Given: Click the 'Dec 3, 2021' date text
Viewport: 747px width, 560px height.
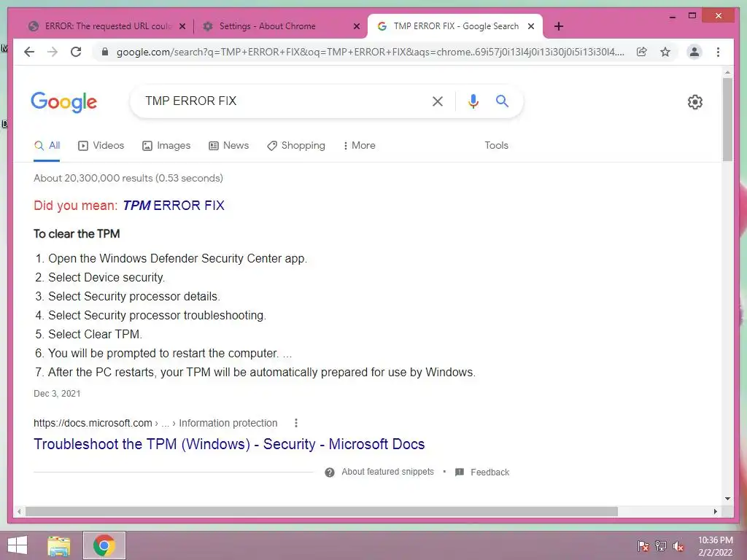Looking at the screenshot, I should coord(57,394).
